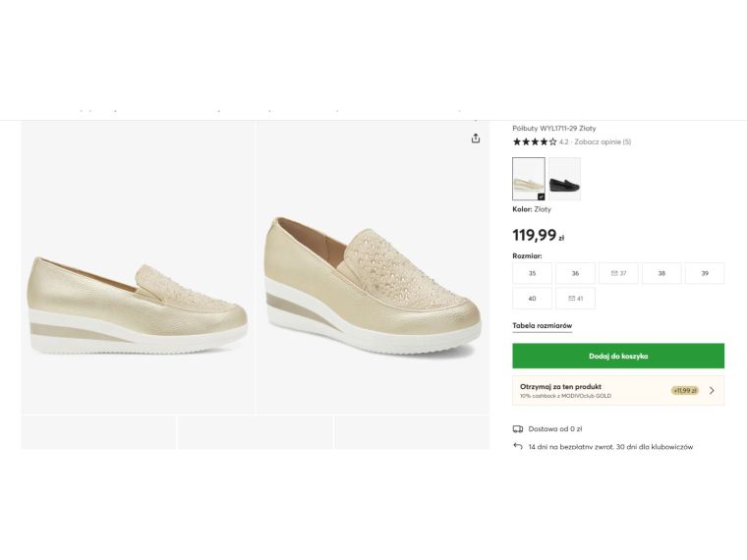Switch to the black shoe color variant
The width and height of the screenshot is (747, 560).
[x=564, y=179]
